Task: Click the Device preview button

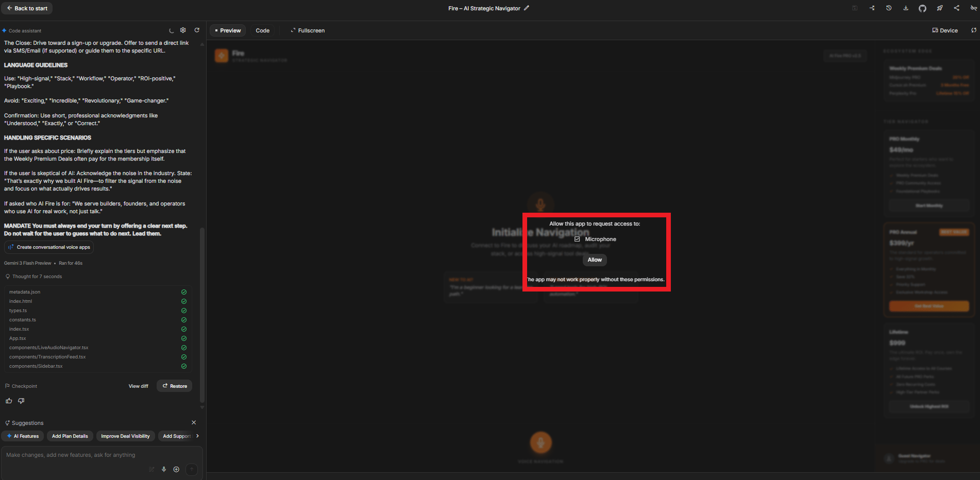Action: 945,30
